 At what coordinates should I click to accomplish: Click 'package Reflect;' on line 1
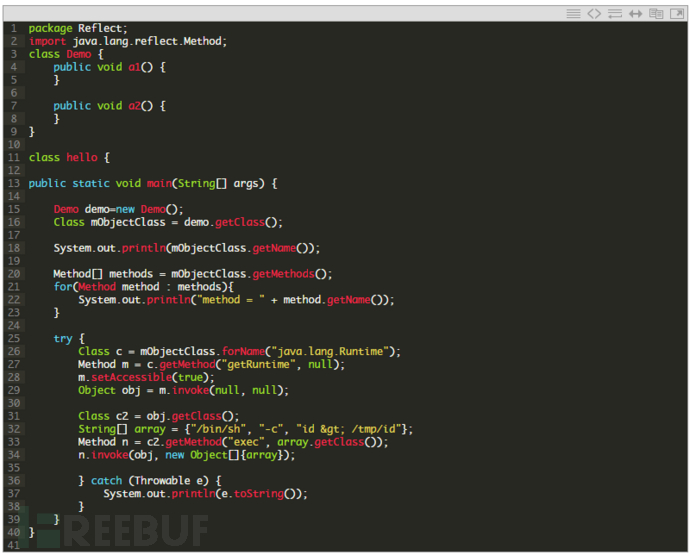click(x=78, y=28)
